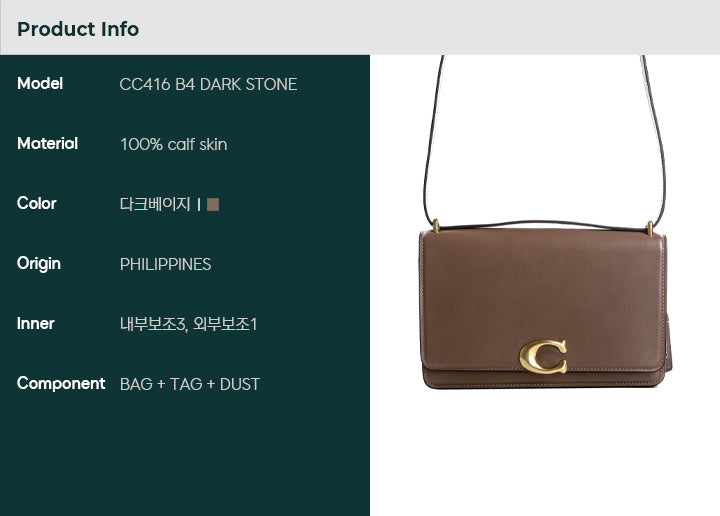Click the Model label
The width and height of the screenshot is (720, 516).
click(x=40, y=84)
